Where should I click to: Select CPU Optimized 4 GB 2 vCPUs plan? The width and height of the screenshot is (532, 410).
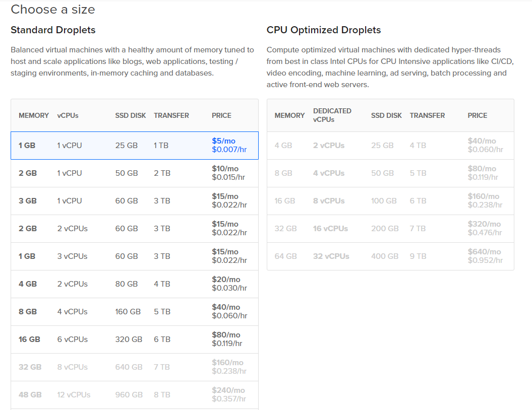[x=390, y=146]
